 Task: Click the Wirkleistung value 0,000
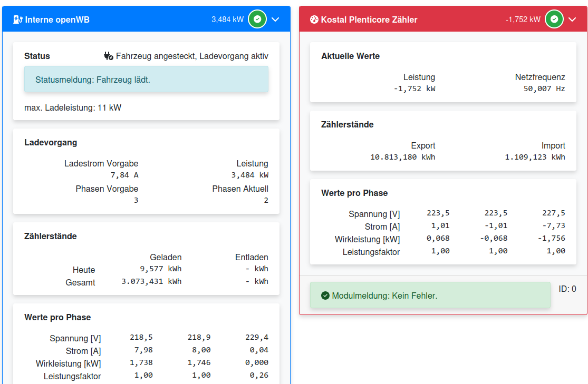(257, 362)
